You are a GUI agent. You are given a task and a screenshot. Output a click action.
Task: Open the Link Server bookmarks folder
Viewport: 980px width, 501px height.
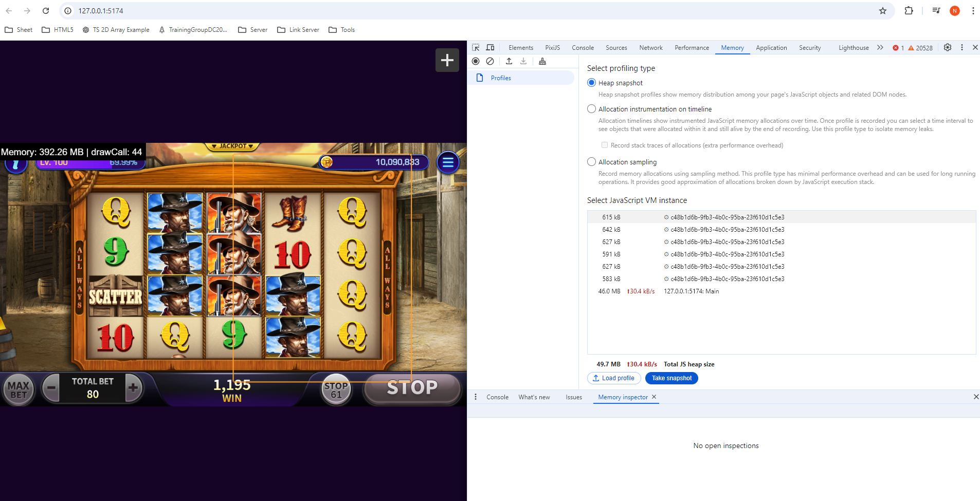click(x=298, y=30)
